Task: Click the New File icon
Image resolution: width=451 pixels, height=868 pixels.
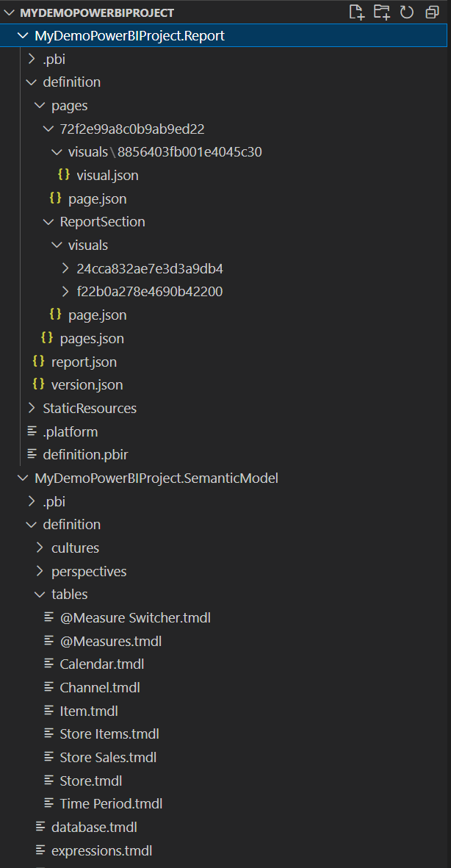Action: [x=357, y=12]
